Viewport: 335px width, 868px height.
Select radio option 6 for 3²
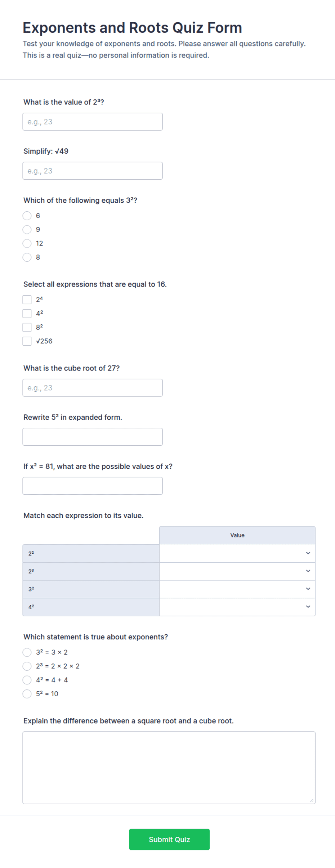pos(27,216)
